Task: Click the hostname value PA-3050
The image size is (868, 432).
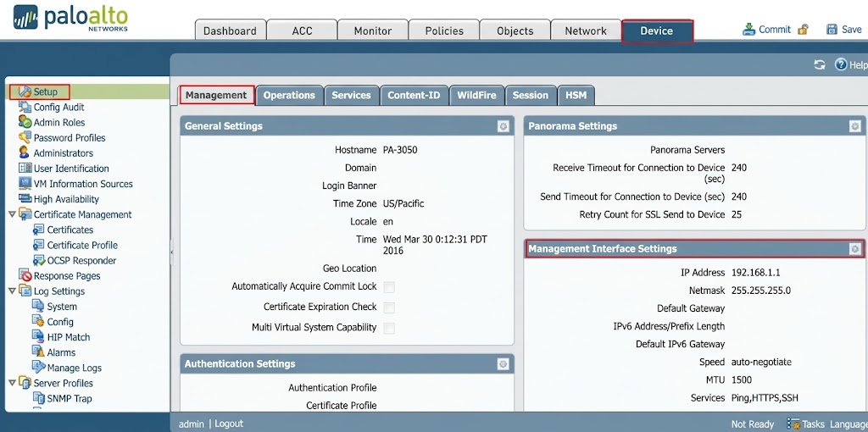Action: (400, 150)
